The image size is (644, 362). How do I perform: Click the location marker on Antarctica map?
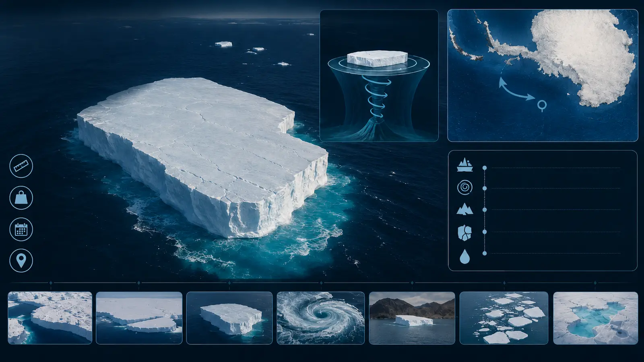tap(542, 106)
